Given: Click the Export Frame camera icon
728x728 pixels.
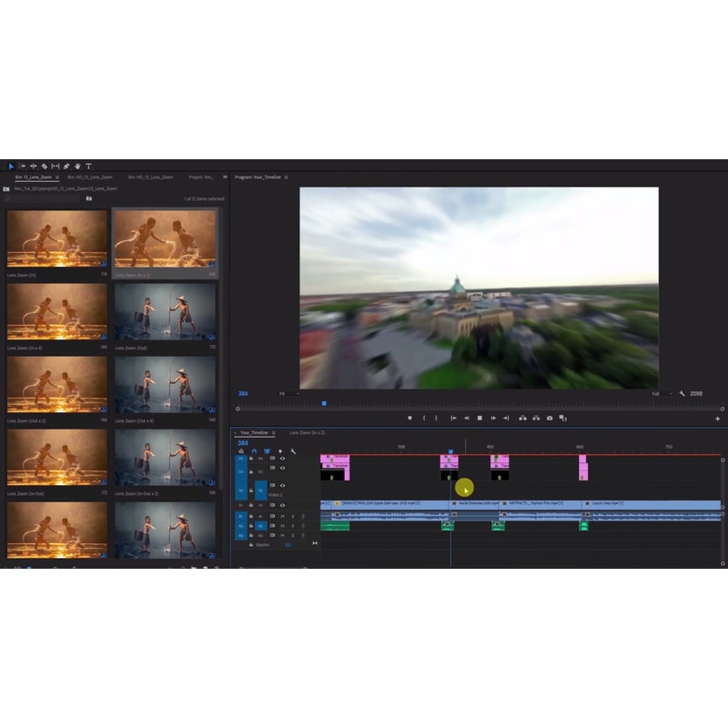Looking at the screenshot, I should [550, 418].
